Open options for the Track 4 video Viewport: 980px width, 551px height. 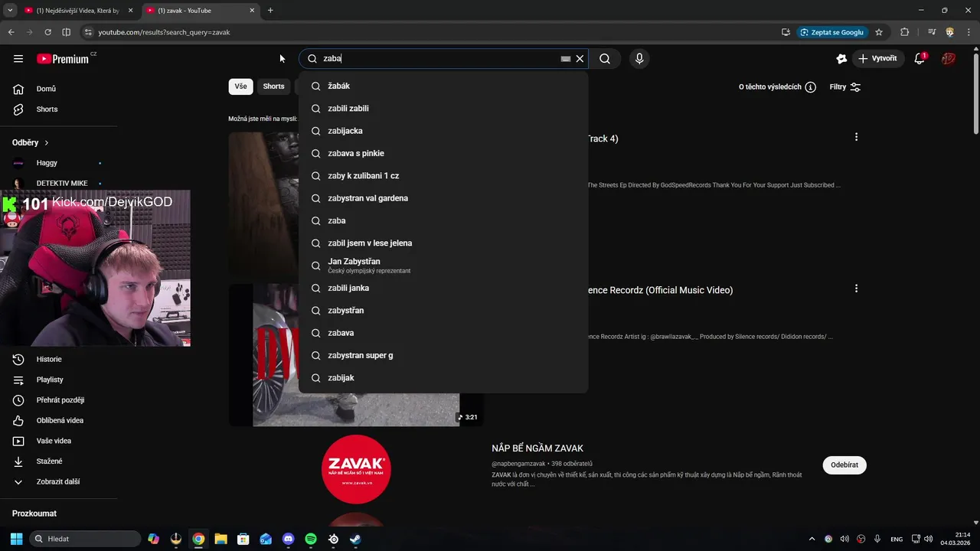click(x=856, y=137)
